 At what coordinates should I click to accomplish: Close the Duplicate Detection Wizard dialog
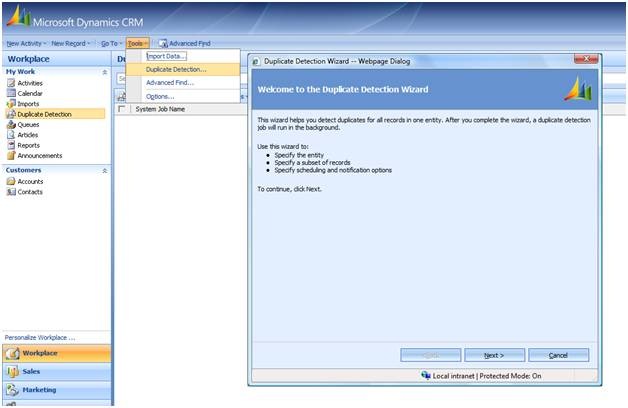coord(586,59)
